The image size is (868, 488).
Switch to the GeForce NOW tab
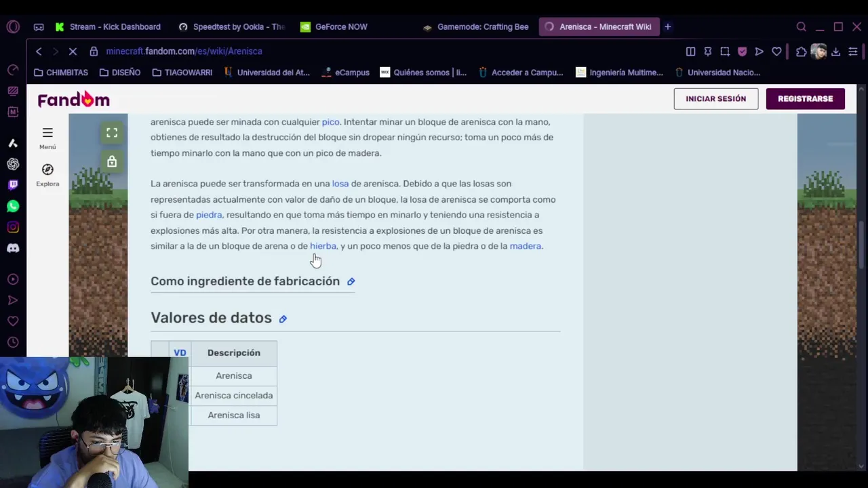pyautogui.click(x=334, y=27)
